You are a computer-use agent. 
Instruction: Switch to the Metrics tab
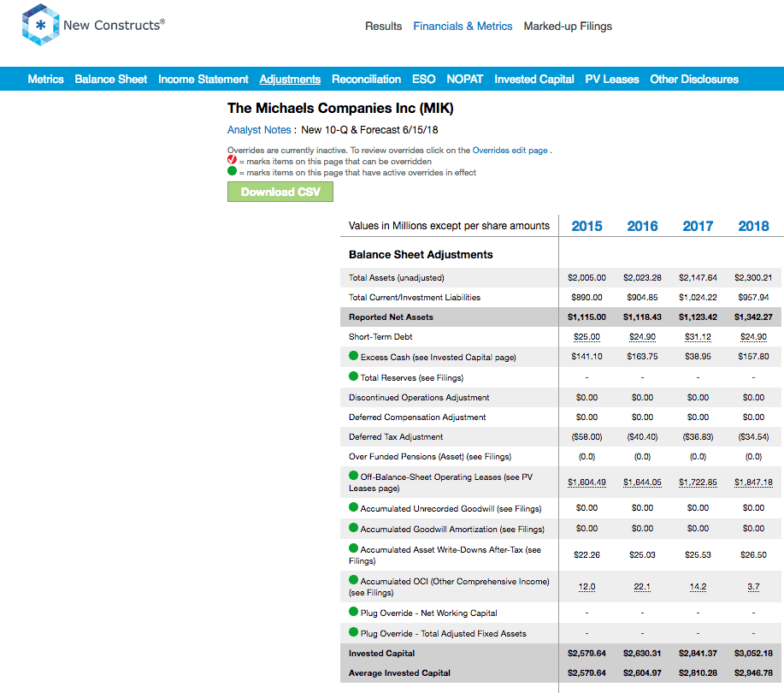pyautogui.click(x=45, y=79)
